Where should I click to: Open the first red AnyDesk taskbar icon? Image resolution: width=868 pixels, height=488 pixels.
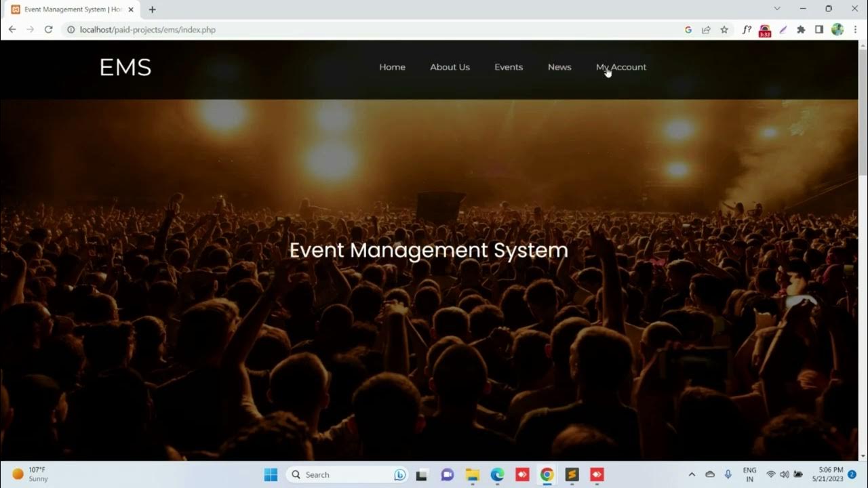(522, 474)
